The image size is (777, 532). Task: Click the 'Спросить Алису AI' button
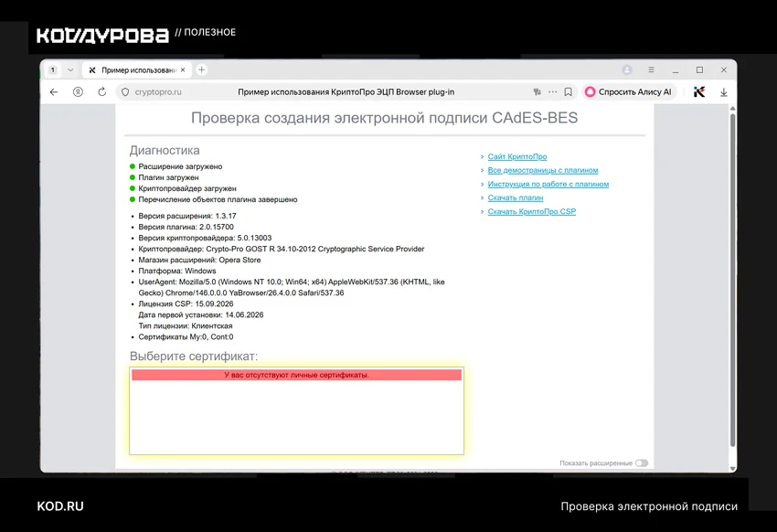pos(628,92)
